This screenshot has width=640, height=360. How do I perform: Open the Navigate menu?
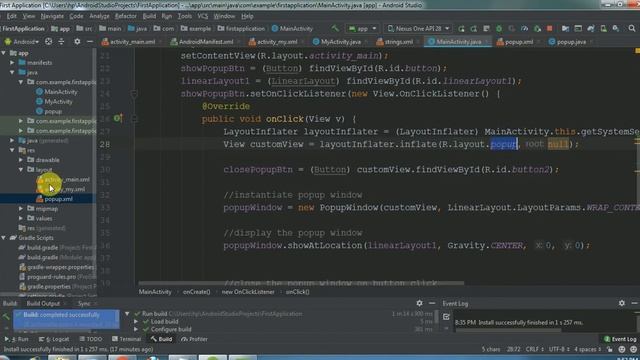[x=52, y=16]
